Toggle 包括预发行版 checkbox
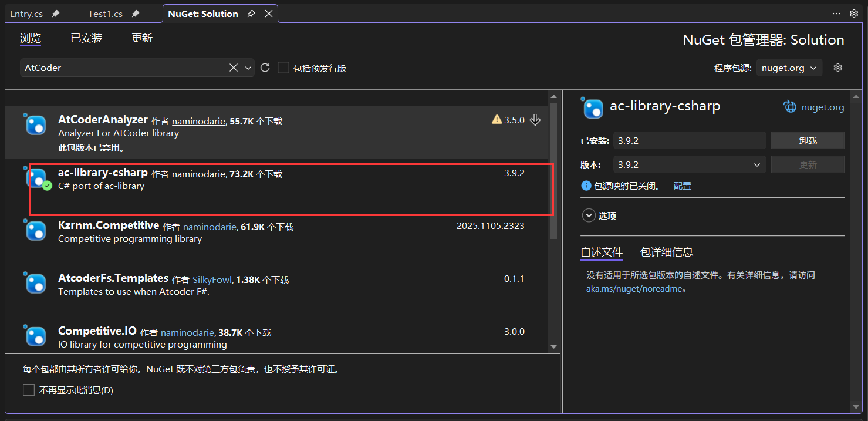This screenshot has width=868, height=421. (x=283, y=68)
